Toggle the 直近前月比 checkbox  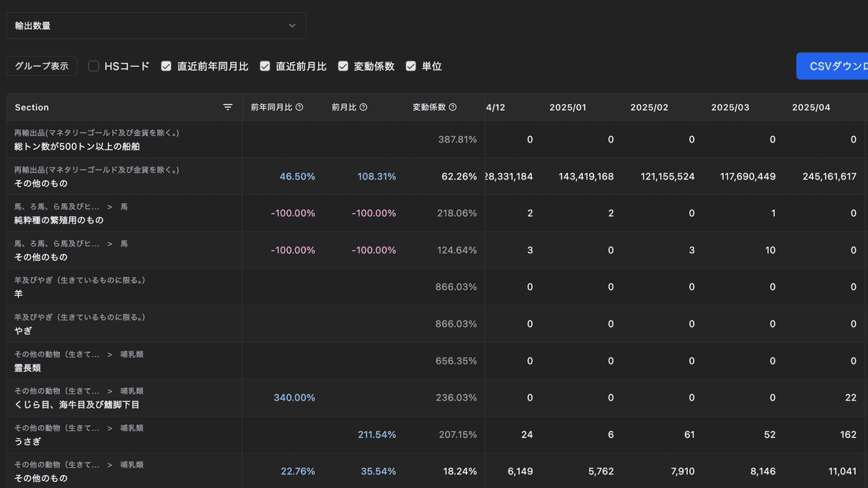coord(265,66)
